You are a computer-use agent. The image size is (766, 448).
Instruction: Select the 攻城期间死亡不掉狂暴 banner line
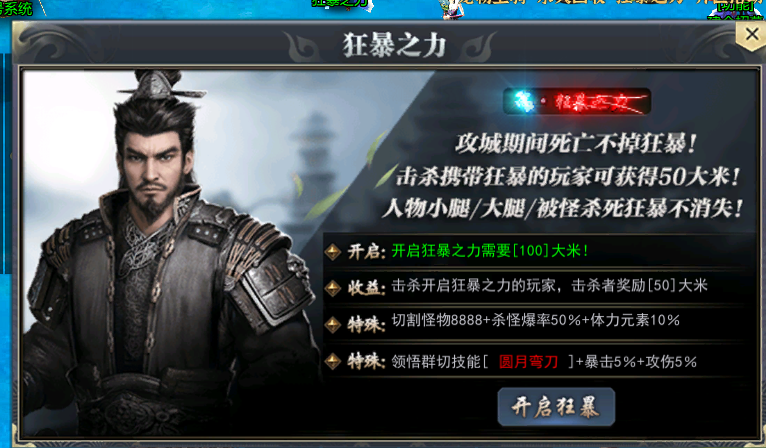575,144
